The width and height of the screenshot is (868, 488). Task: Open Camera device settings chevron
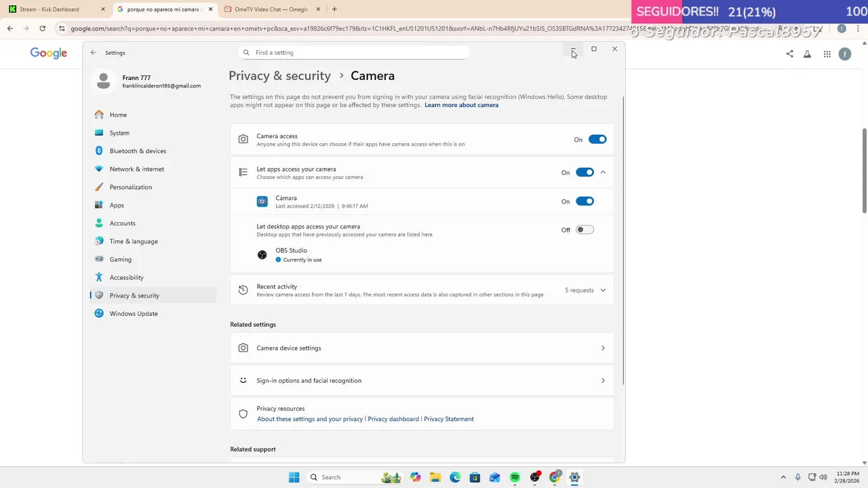click(603, 348)
